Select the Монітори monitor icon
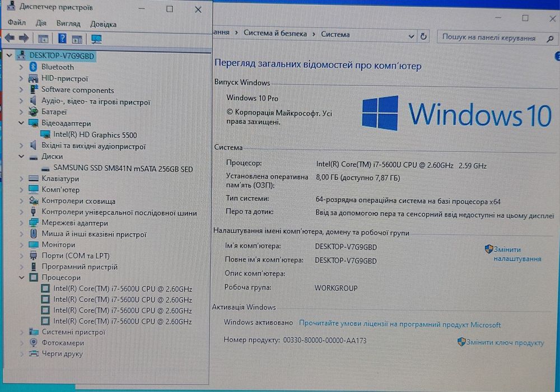560x392 pixels. click(x=34, y=245)
